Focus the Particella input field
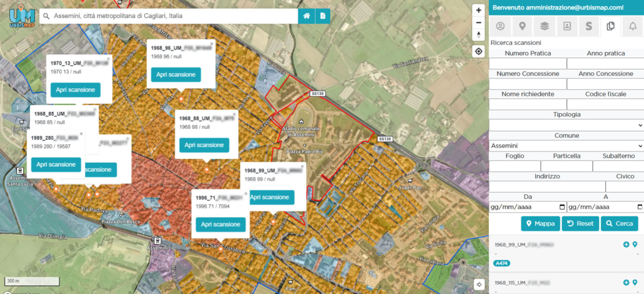644x294 pixels. pyautogui.click(x=567, y=166)
